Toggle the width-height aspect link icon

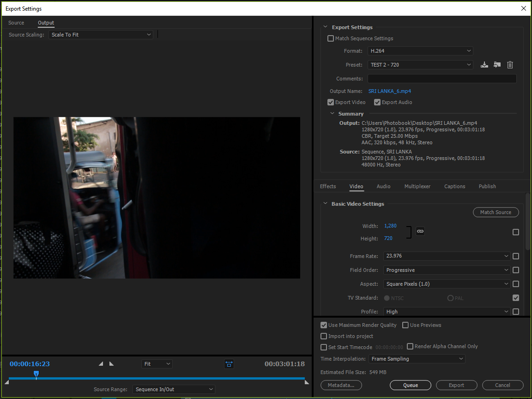click(x=420, y=231)
